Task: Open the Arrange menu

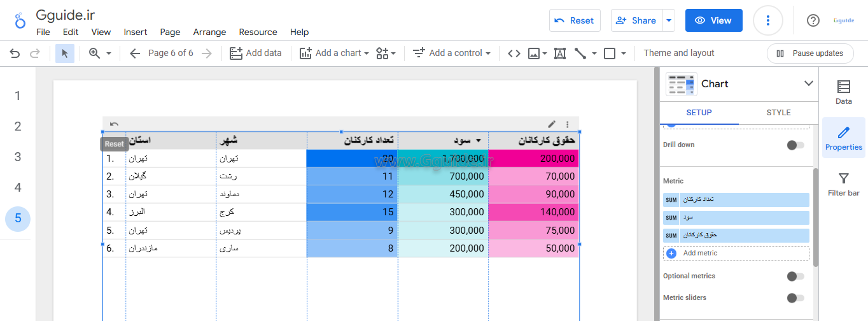Action: tap(209, 32)
